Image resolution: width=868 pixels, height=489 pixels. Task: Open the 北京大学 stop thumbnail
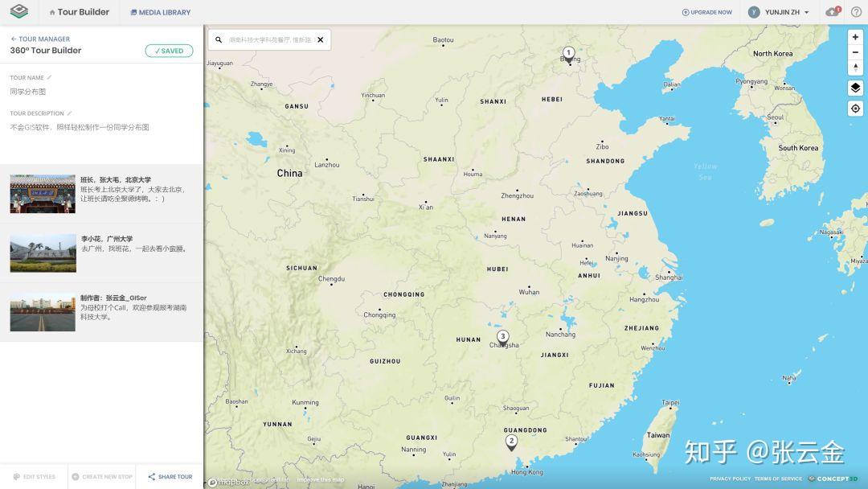pyautogui.click(x=43, y=194)
